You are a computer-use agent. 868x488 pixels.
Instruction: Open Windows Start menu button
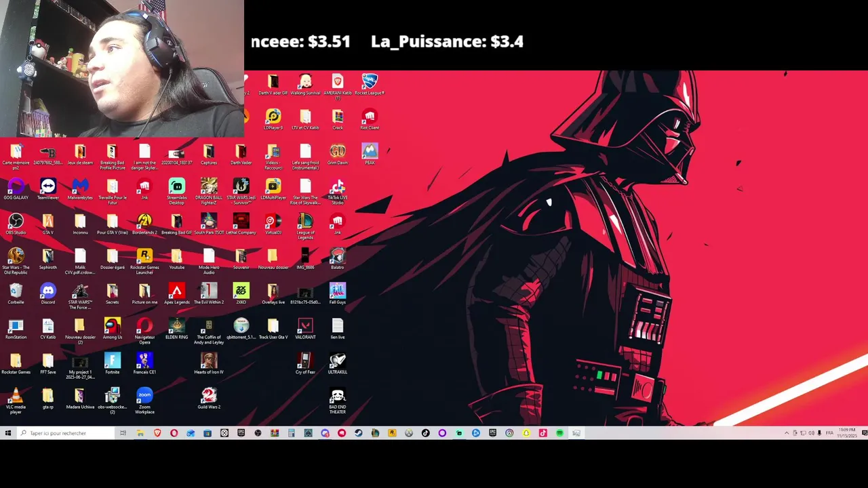[7, 433]
